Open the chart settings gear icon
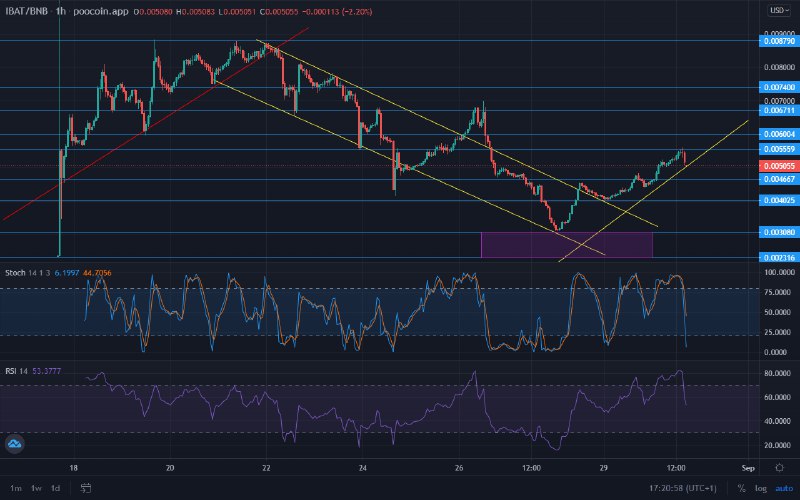The height and width of the screenshot is (500, 800). click(x=779, y=467)
